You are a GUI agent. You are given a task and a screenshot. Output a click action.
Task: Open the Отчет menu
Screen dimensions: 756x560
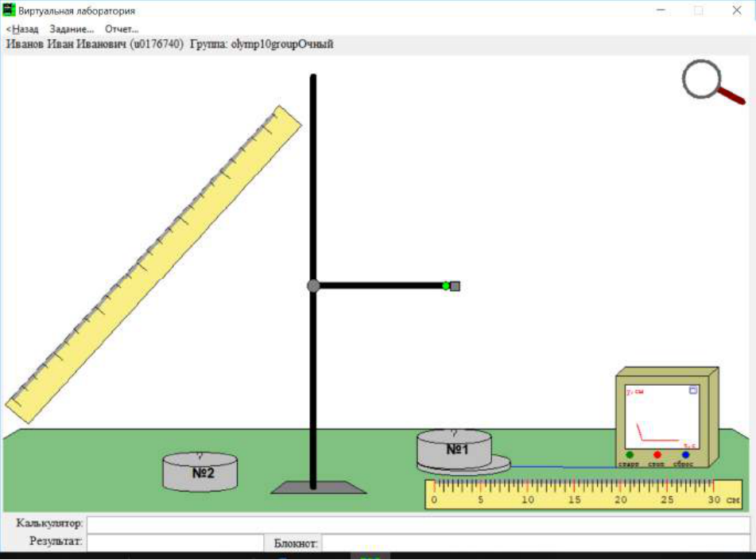click(x=122, y=29)
